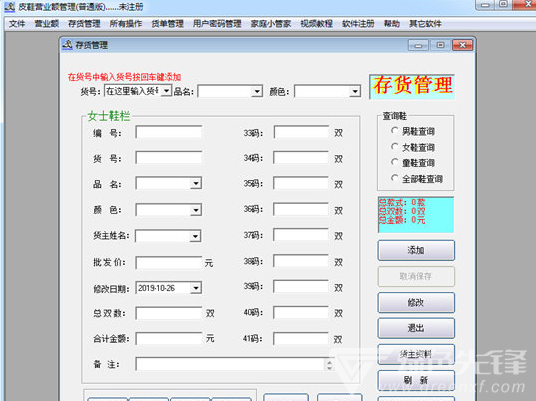Open the 软件注册 menu
The width and height of the screenshot is (536, 401).
358,24
